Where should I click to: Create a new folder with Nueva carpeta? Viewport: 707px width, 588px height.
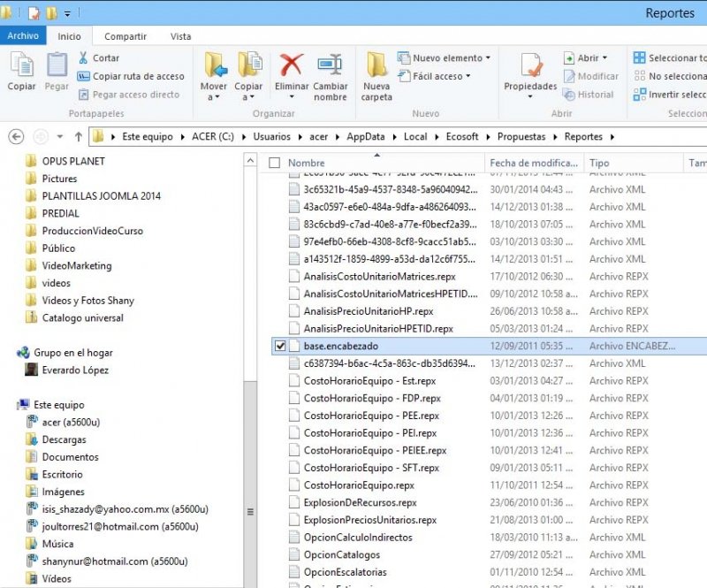pyautogui.click(x=376, y=71)
